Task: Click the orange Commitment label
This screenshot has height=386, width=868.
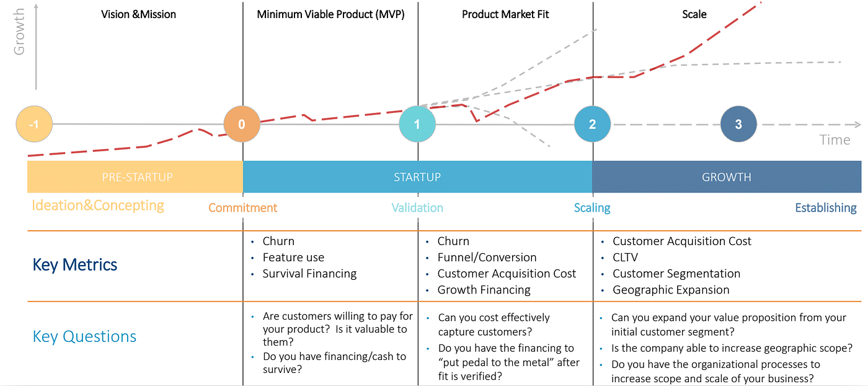Action: point(243,208)
